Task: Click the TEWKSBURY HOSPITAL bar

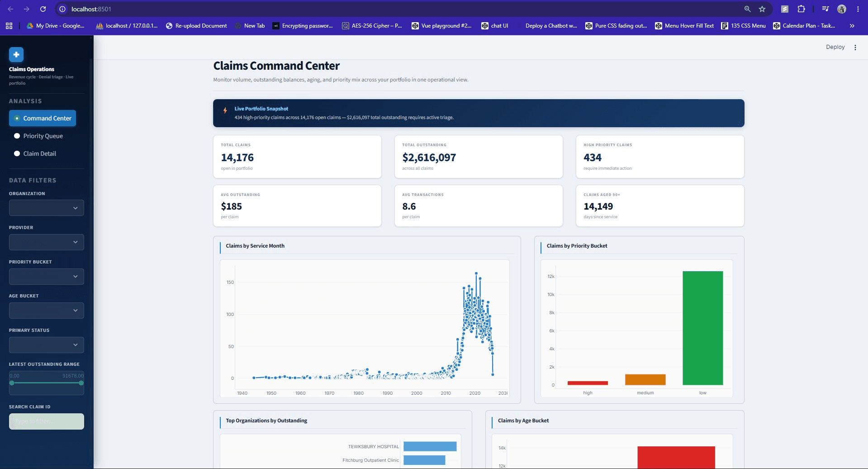Action: click(430, 446)
